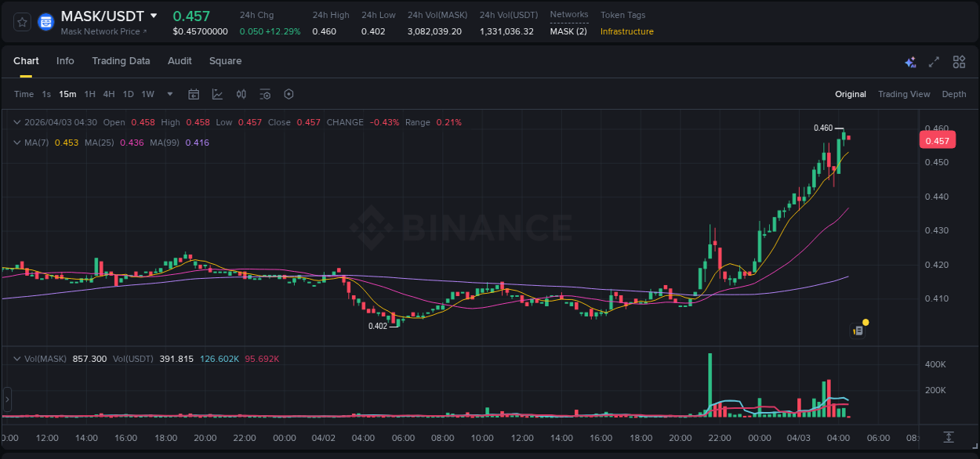Open the candlestick chart style icon
Viewport: 980px width, 459px height.
(x=241, y=94)
